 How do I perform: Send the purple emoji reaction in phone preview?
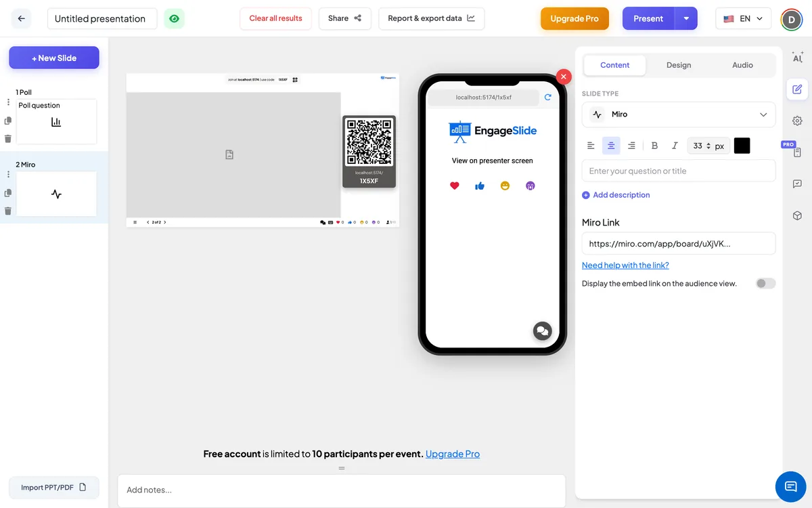(531, 186)
